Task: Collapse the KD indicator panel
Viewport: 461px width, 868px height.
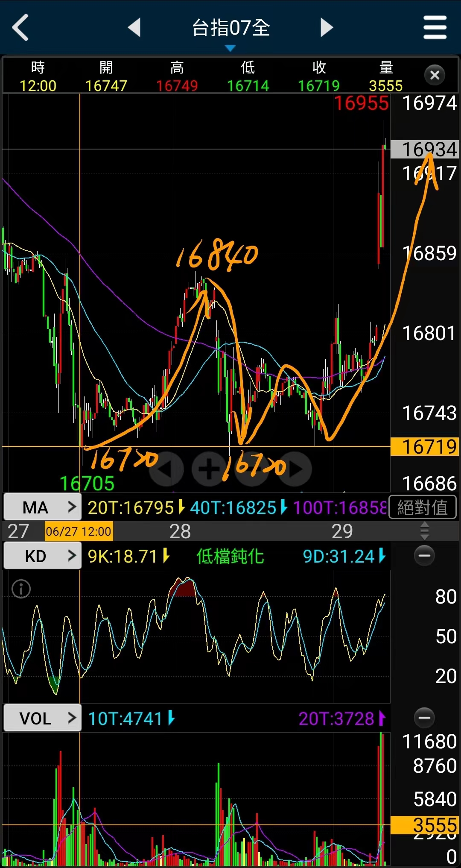Action: pos(424,556)
